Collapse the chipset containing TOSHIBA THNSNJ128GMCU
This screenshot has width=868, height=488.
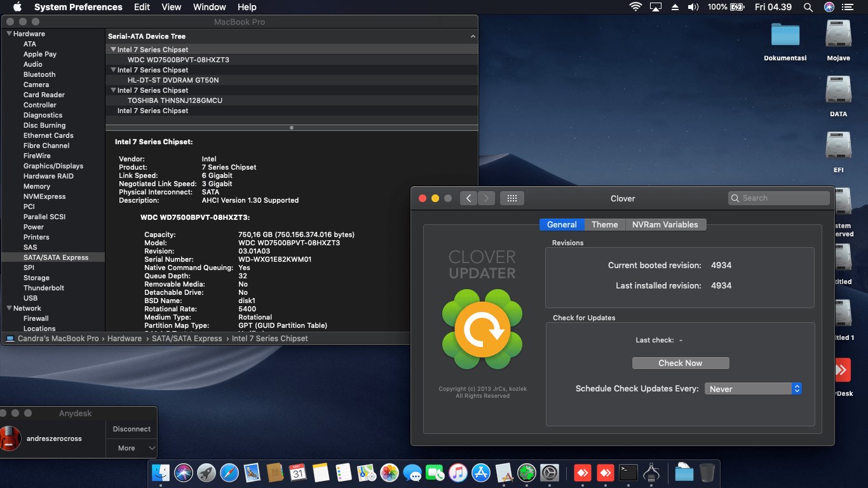(x=113, y=90)
